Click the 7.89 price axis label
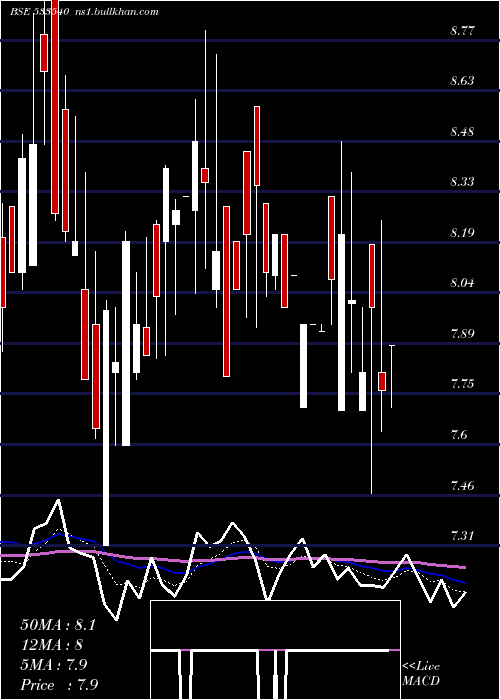Image resolution: width=500 pixels, height=700 pixels. [462, 333]
